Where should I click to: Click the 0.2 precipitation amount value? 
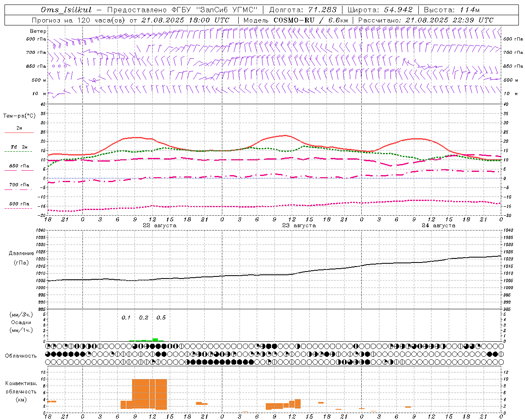click(144, 317)
